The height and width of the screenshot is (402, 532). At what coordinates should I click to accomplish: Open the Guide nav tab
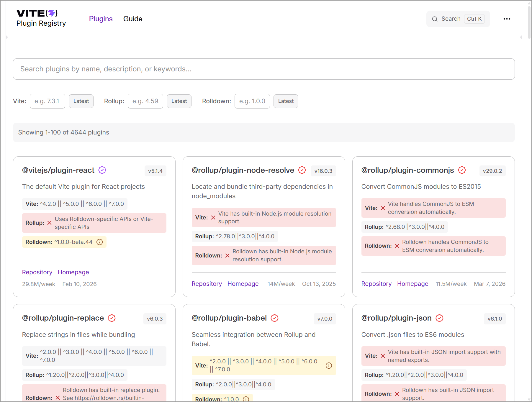(x=133, y=19)
